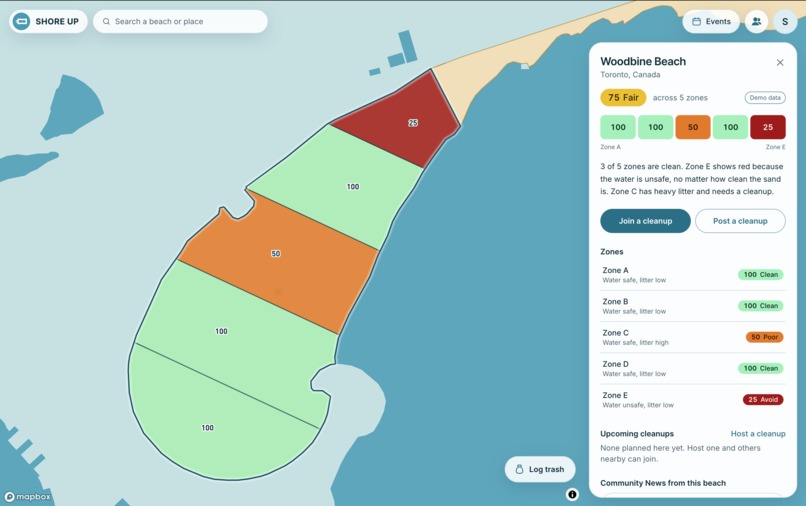This screenshot has height=506, width=806.
Task: Click the Shore Up logo icon
Action: tap(21, 22)
